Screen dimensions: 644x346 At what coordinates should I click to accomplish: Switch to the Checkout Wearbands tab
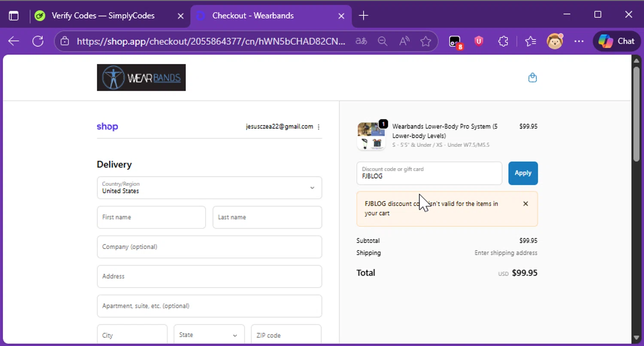[270, 16]
